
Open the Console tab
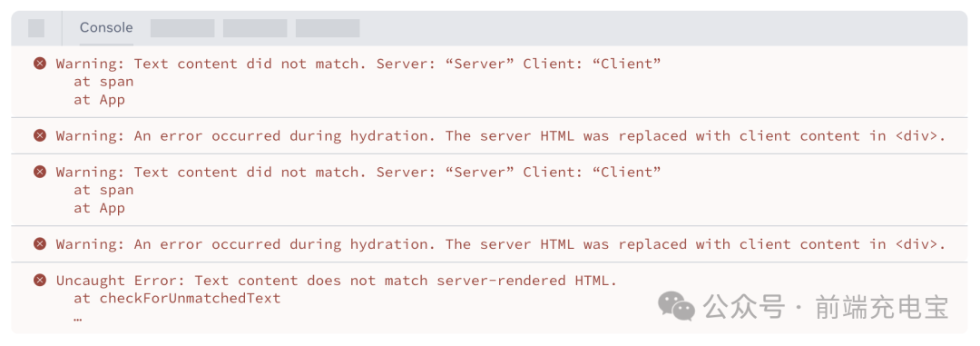click(x=106, y=27)
